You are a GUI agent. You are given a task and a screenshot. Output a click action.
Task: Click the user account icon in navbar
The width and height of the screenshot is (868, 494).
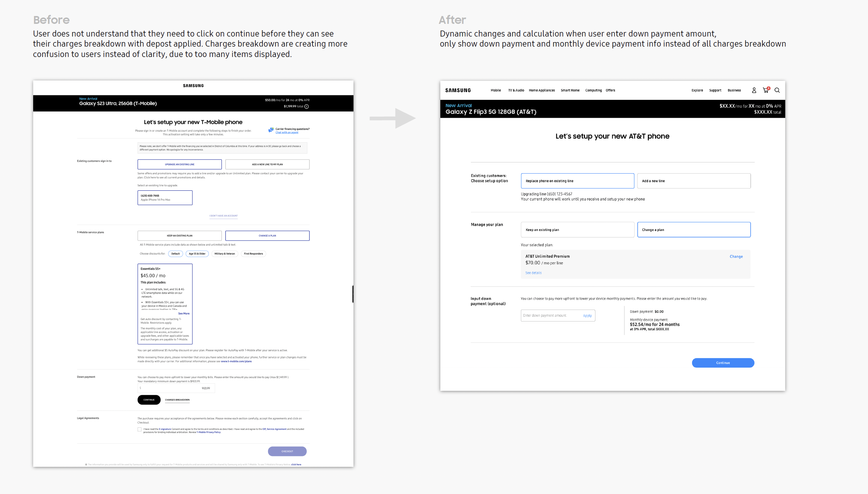(x=754, y=90)
